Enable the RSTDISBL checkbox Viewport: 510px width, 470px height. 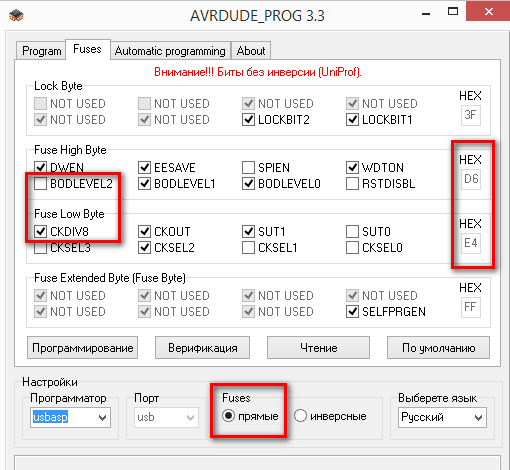click(x=352, y=183)
